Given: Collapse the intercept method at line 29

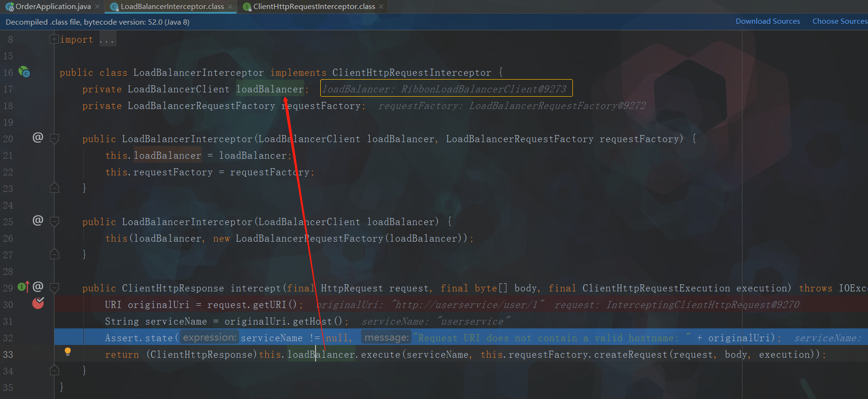Looking at the screenshot, I should (54, 288).
